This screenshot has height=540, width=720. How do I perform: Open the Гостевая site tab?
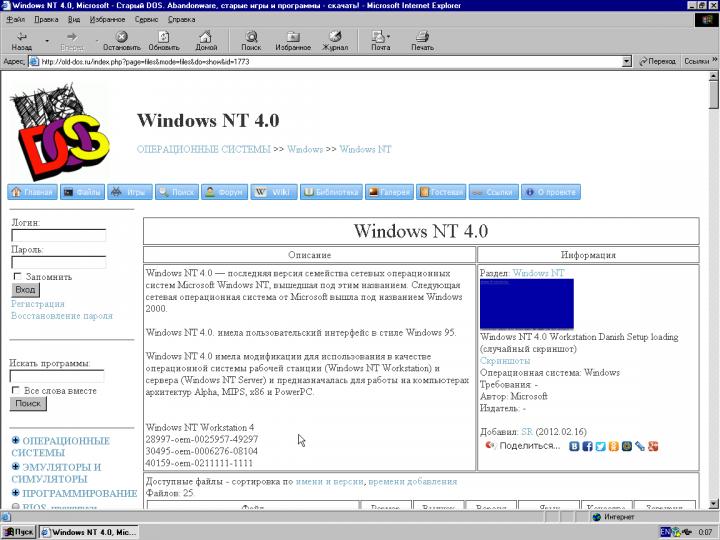click(x=441, y=192)
